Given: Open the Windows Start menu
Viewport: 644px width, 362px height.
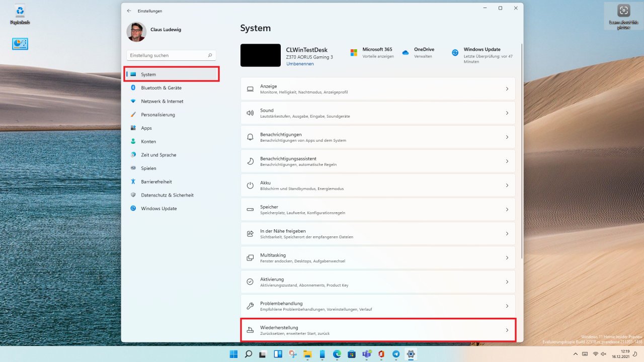Looking at the screenshot, I should (x=234, y=354).
